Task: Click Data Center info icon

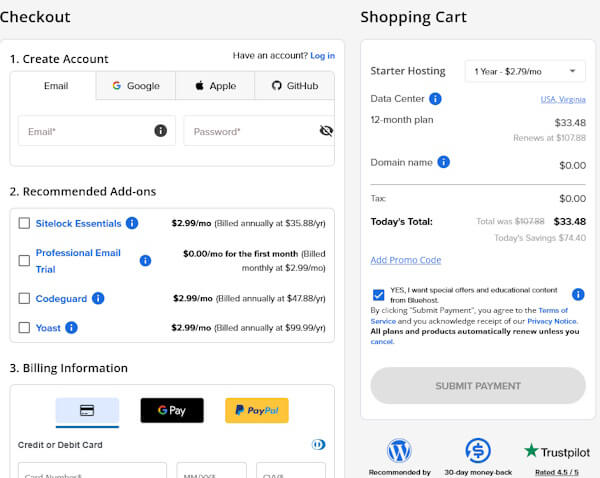Action: 435,99
